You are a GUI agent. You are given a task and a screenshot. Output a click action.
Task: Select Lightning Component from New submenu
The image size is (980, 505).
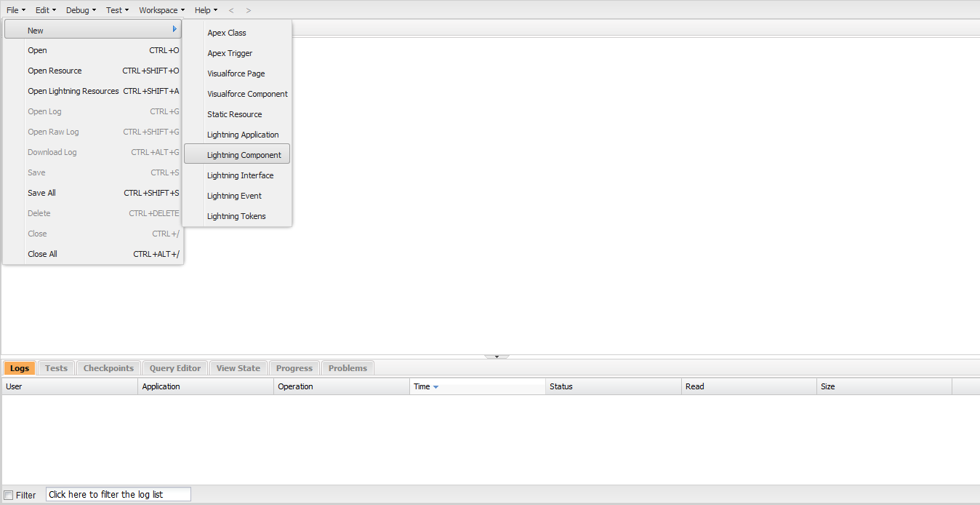(x=244, y=155)
